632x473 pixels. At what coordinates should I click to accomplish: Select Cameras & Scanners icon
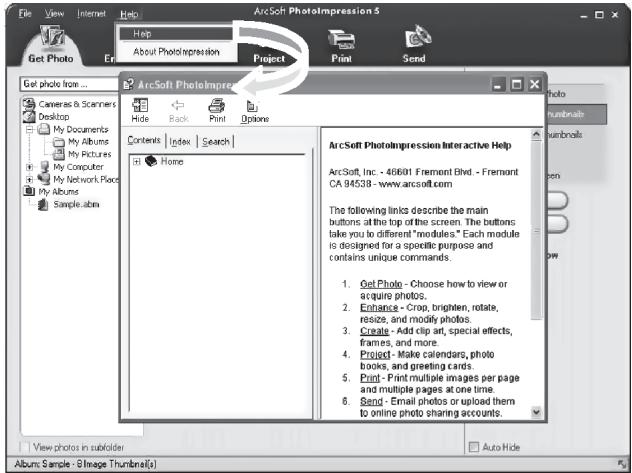click(x=29, y=104)
